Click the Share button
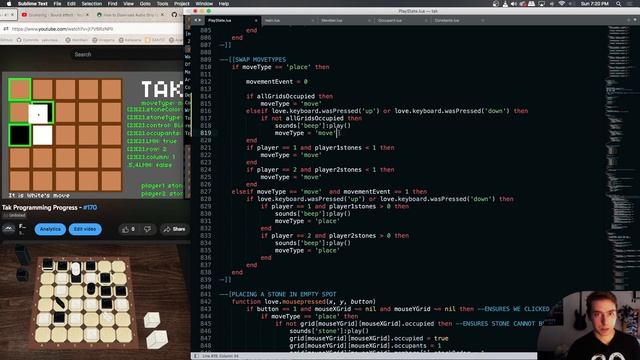 (175, 229)
